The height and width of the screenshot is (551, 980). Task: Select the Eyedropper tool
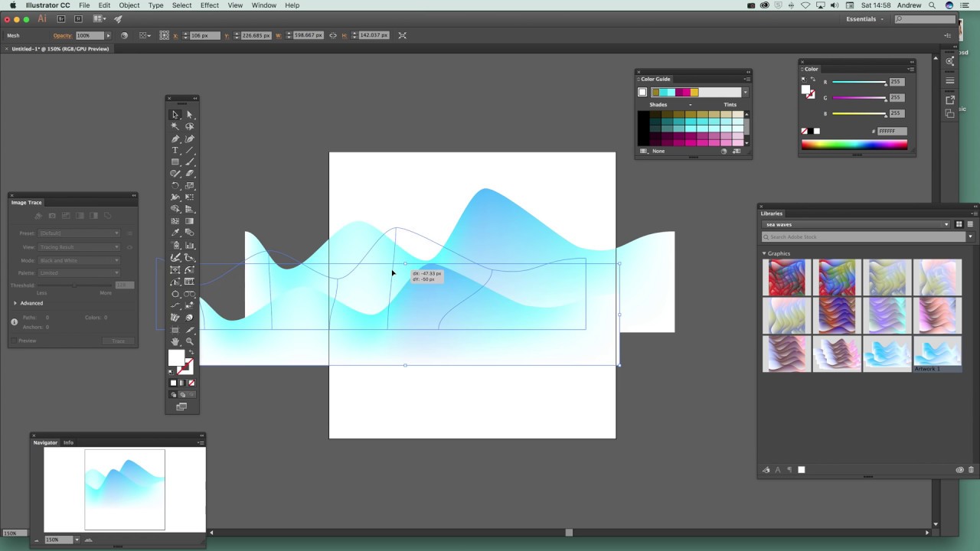tap(175, 233)
